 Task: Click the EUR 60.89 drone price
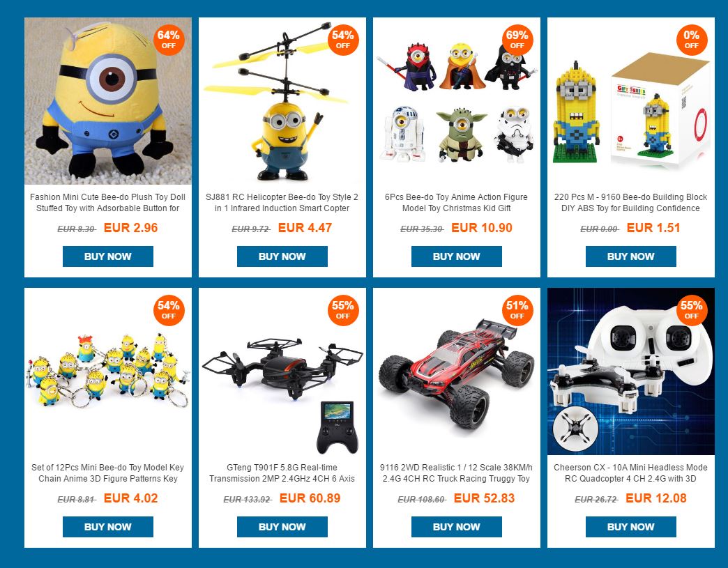[310, 498]
